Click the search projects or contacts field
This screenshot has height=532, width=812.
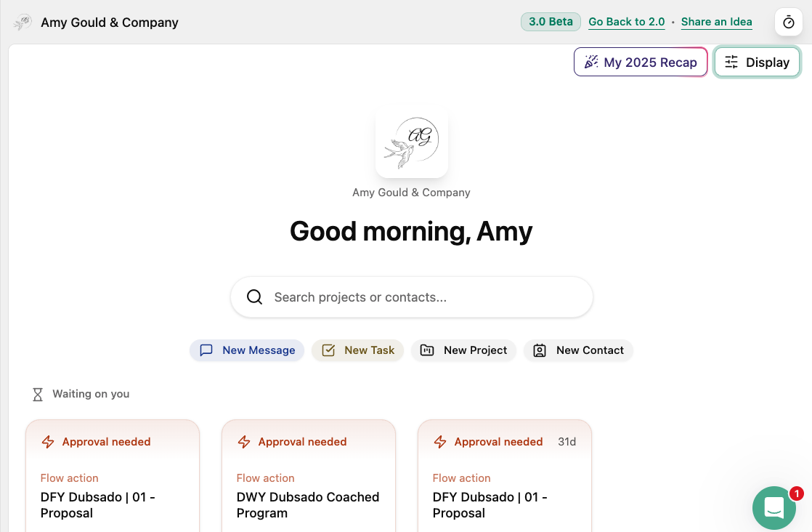pos(411,297)
